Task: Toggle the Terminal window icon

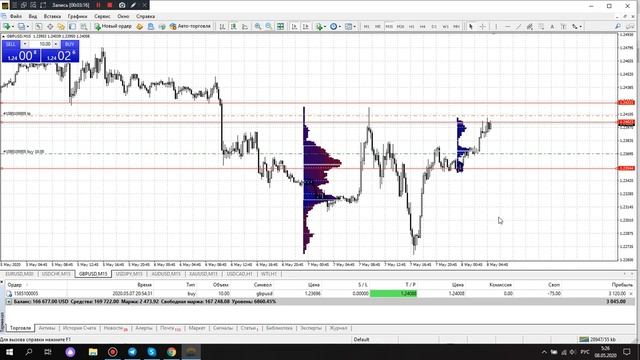Action: 72,27
